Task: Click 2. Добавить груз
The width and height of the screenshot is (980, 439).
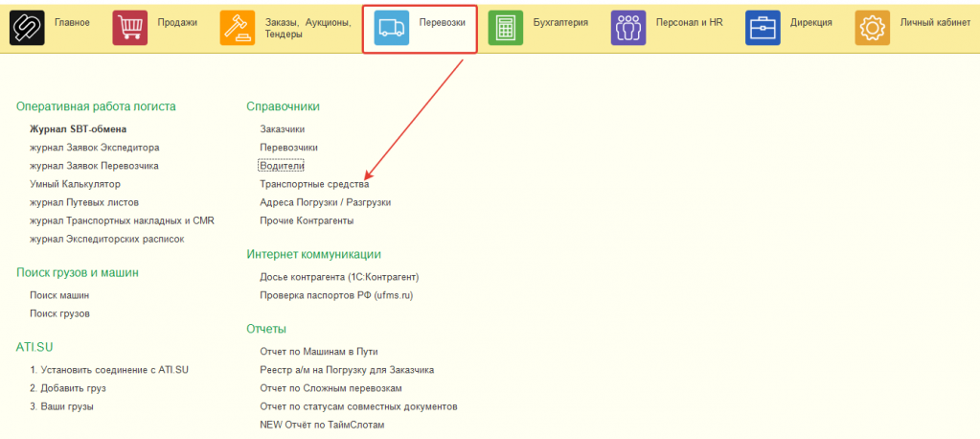Action: point(67,388)
